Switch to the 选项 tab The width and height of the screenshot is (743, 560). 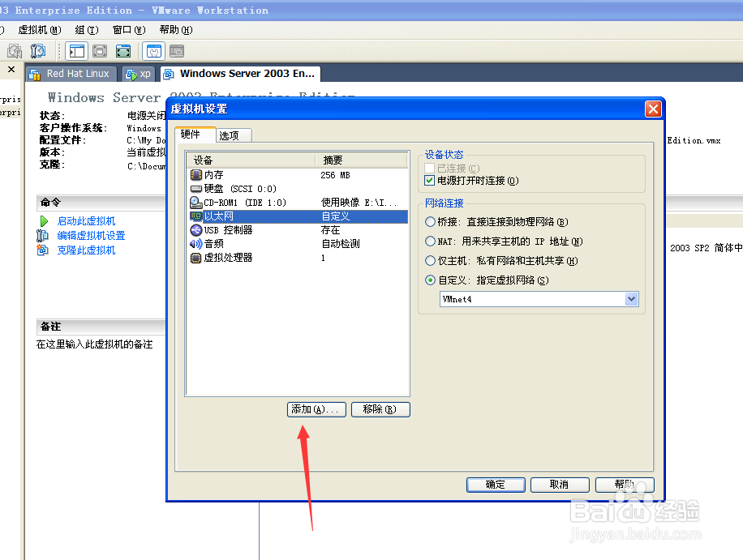tap(234, 135)
